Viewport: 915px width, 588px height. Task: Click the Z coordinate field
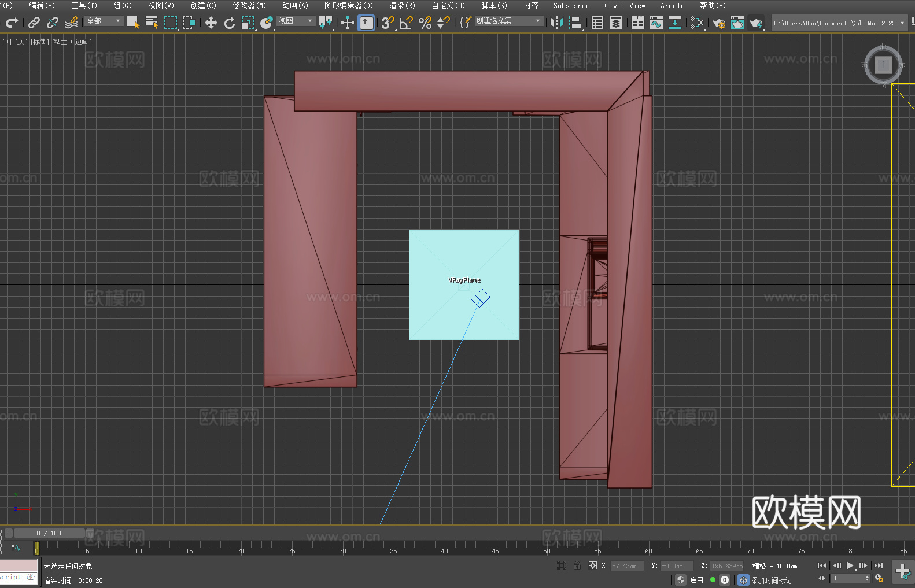(x=726, y=566)
